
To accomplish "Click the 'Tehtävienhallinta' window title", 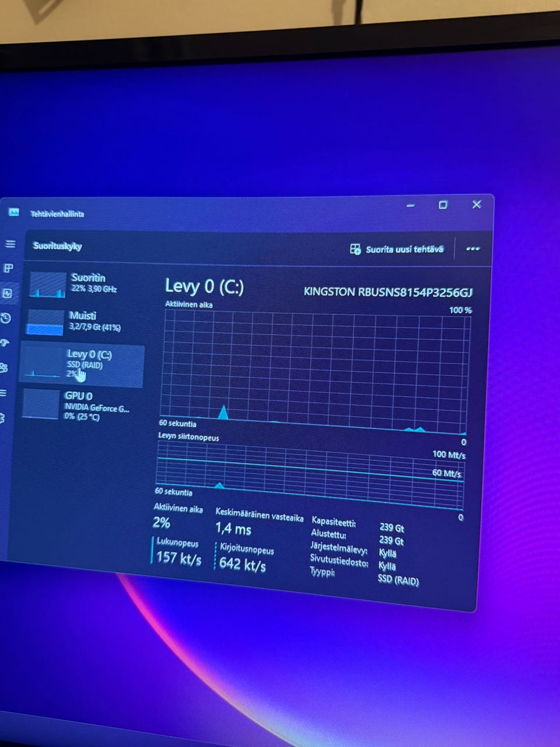I will click(x=57, y=214).
